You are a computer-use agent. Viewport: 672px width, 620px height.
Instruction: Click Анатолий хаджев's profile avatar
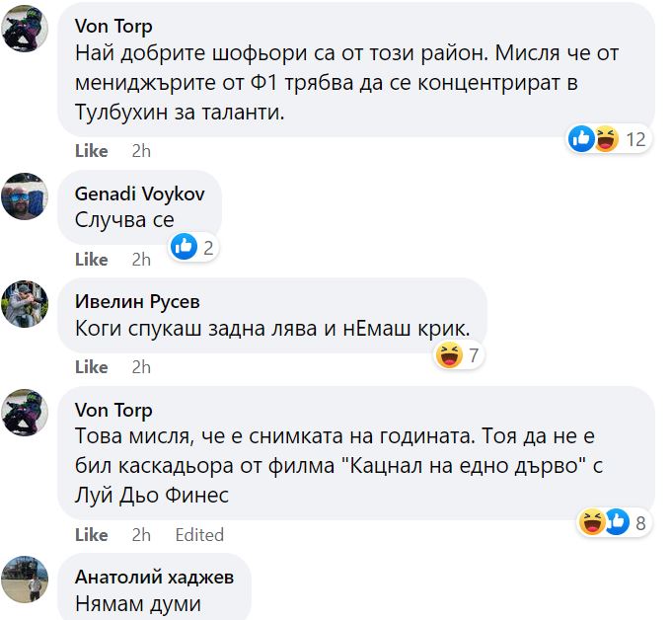[25, 579]
